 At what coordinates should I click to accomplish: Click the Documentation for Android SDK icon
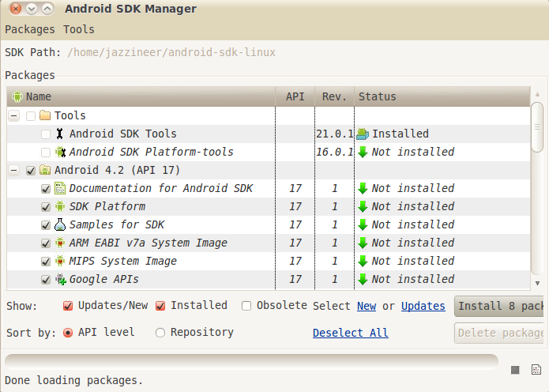coord(60,188)
